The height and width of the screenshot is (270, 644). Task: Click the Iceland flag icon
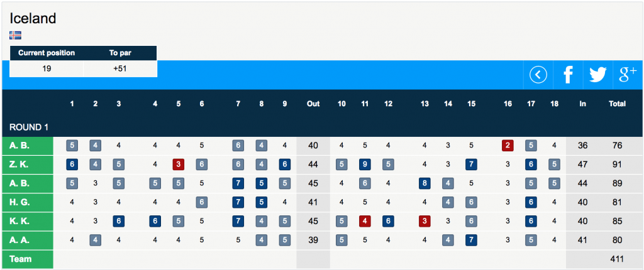[x=16, y=35]
